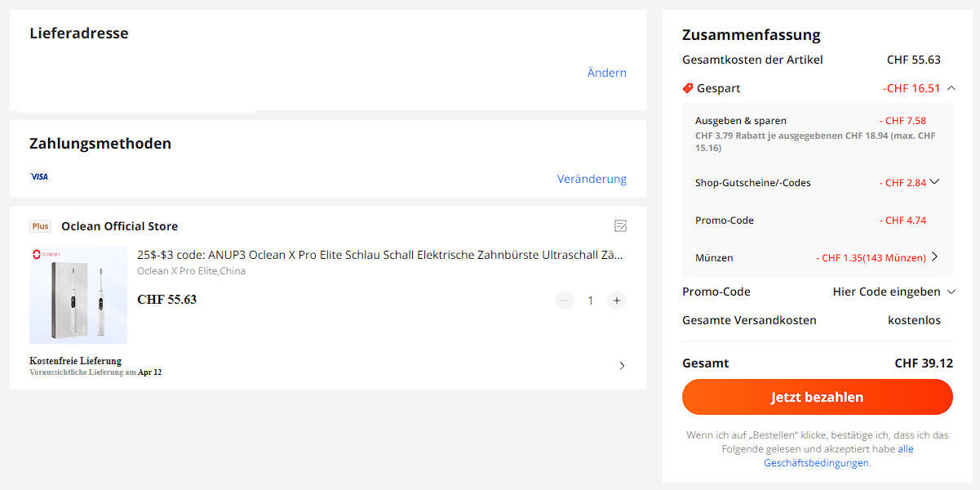This screenshot has width=980, height=490.
Task: Expand the Shop-Gutscheine/-Codes row
Action: [934, 182]
